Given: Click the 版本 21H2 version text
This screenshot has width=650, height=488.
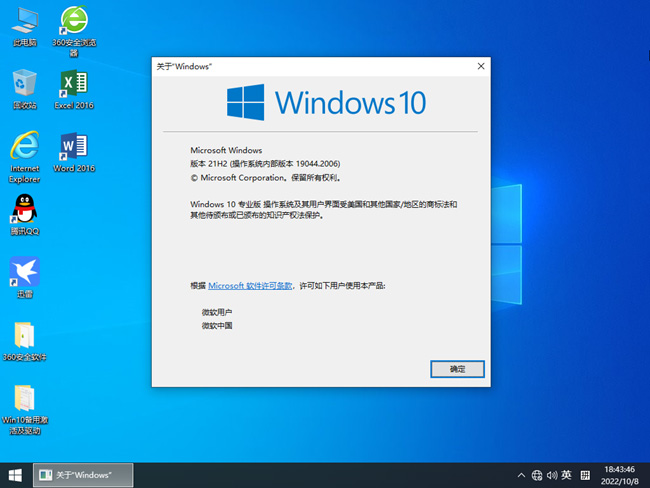Looking at the screenshot, I should (x=265, y=164).
